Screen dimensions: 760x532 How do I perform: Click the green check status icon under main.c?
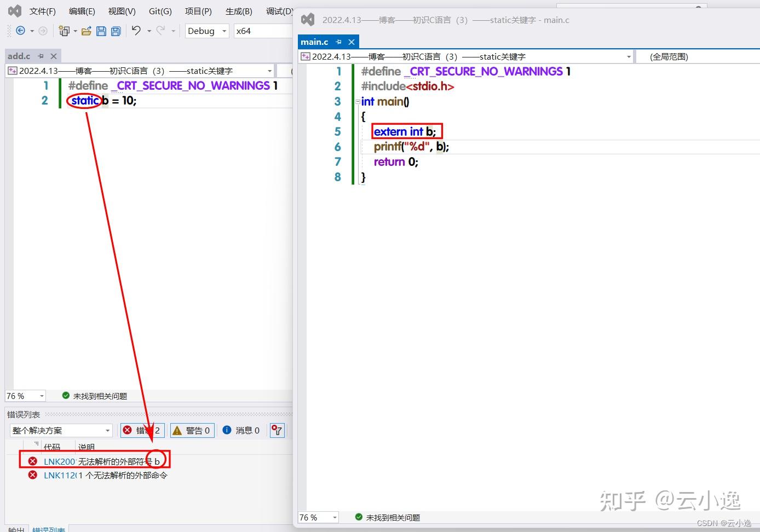359,517
